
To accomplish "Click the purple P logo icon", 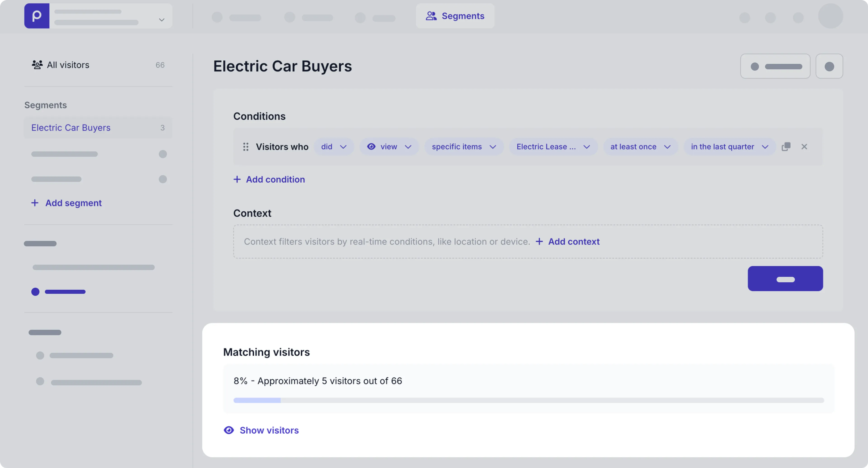I will [x=37, y=16].
